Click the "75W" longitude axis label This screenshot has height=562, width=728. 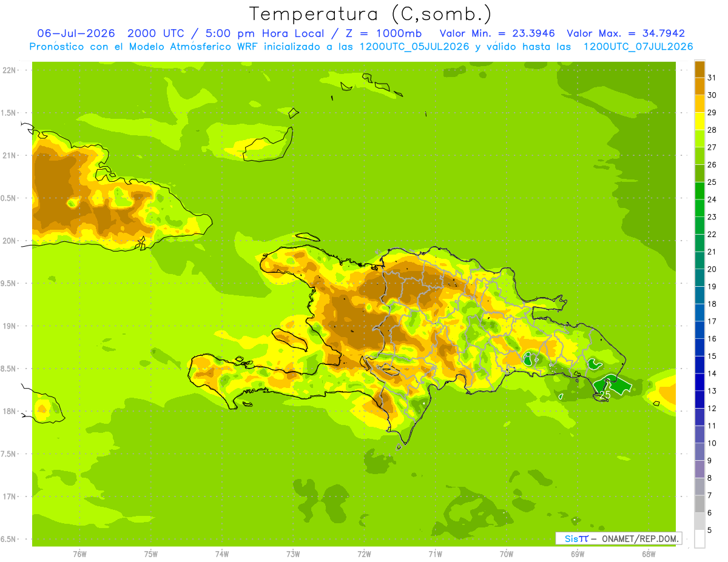(x=151, y=554)
